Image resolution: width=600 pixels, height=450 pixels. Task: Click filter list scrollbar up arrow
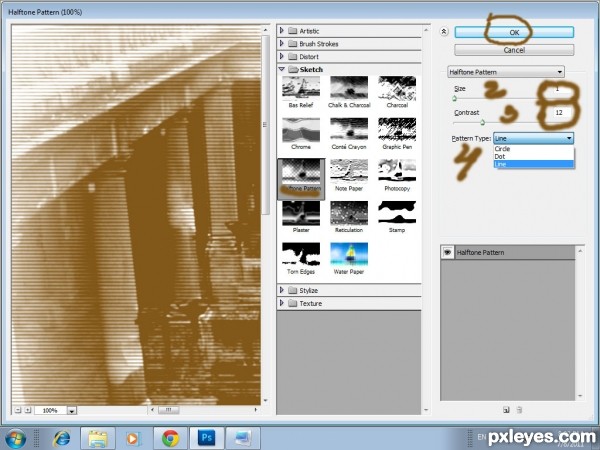coord(426,29)
